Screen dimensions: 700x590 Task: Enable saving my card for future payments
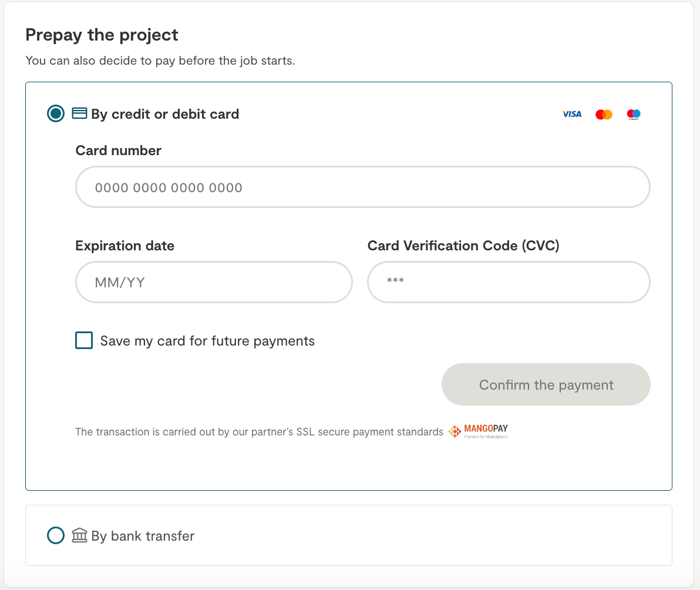[84, 341]
